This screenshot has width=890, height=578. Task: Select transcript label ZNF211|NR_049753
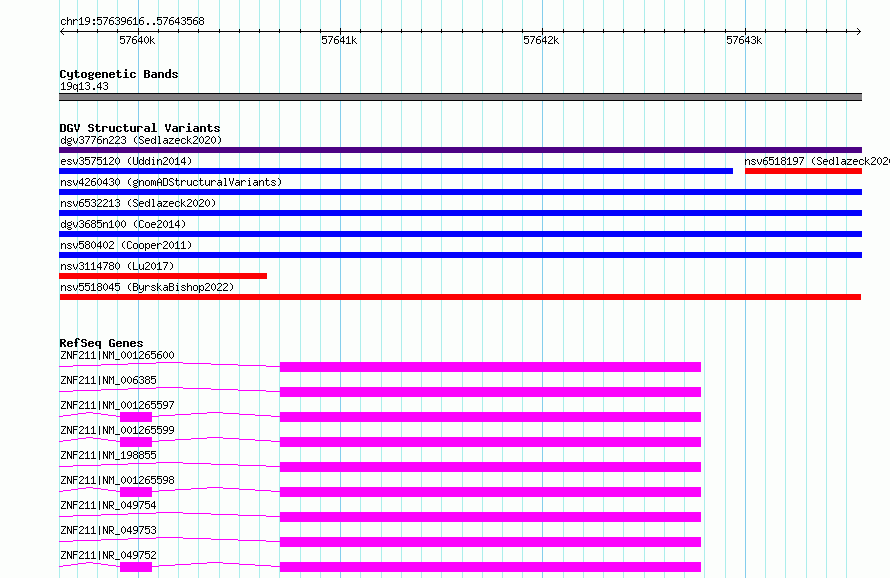[108, 530]
